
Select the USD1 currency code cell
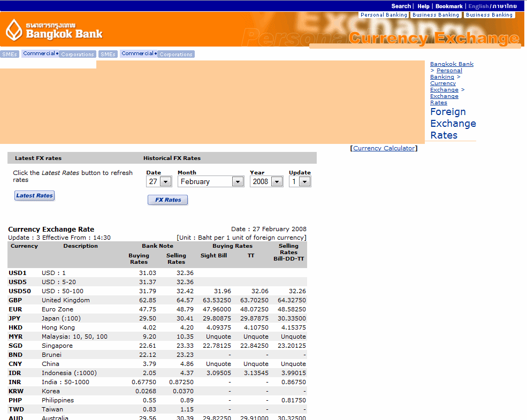[18, 273]
